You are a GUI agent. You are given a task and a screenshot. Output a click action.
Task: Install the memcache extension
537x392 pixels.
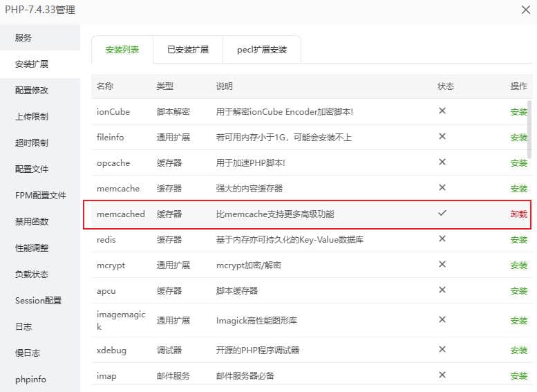[518, 189]
